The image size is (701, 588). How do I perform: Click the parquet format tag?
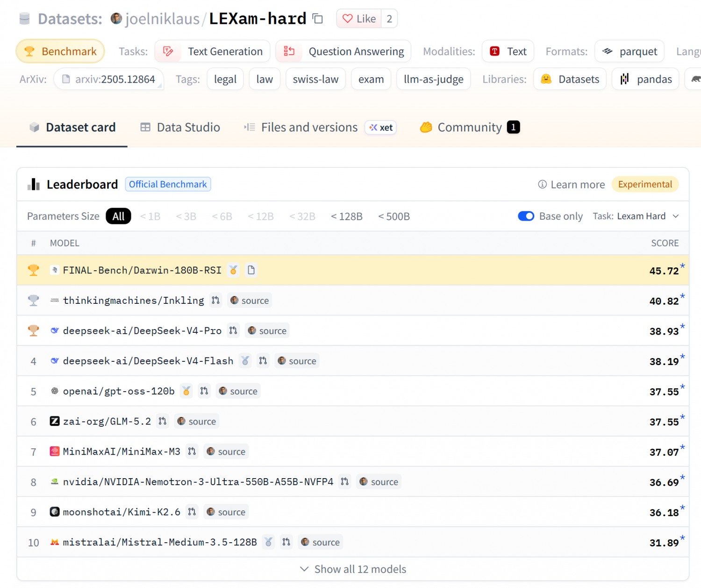[x=629, y=51]
